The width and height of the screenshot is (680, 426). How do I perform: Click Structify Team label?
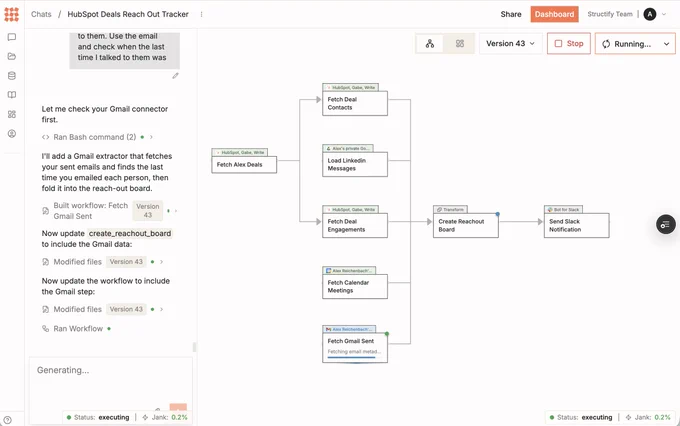[x=610, y=14]
